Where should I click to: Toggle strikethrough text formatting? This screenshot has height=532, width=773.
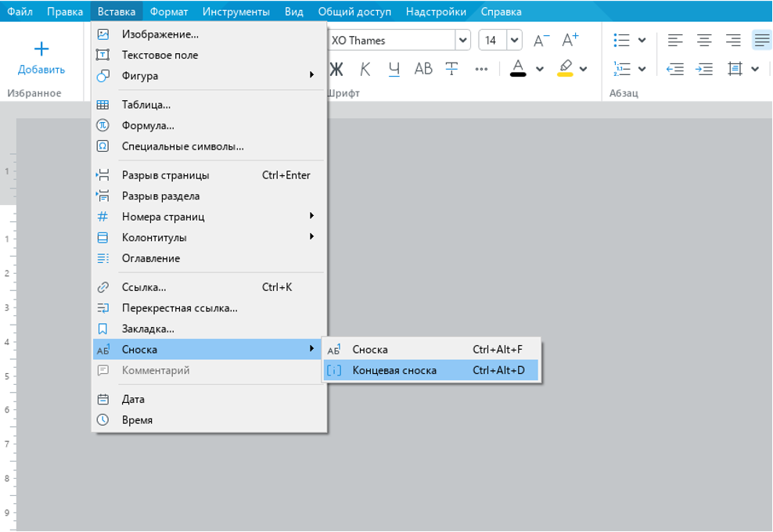tap(451, 69)
